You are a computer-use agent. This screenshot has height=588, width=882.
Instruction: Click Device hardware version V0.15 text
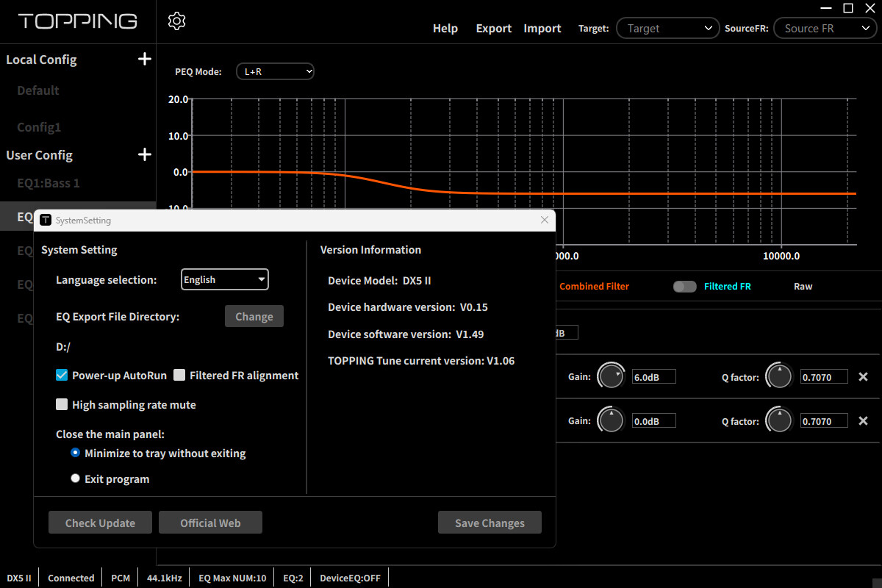click(408, 306)
